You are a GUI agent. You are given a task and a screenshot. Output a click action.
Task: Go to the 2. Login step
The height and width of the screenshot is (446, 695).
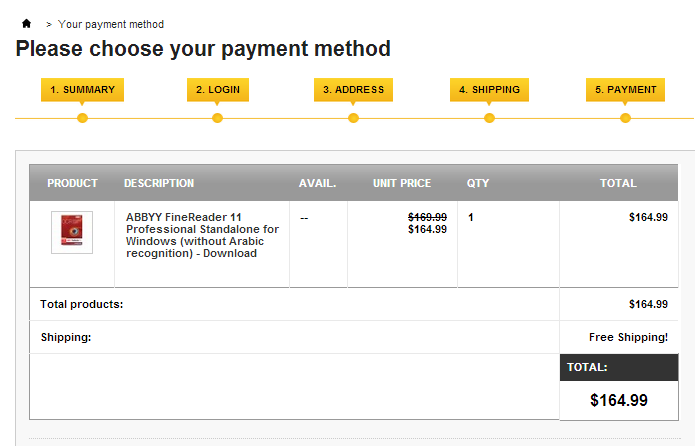point(218,90)
